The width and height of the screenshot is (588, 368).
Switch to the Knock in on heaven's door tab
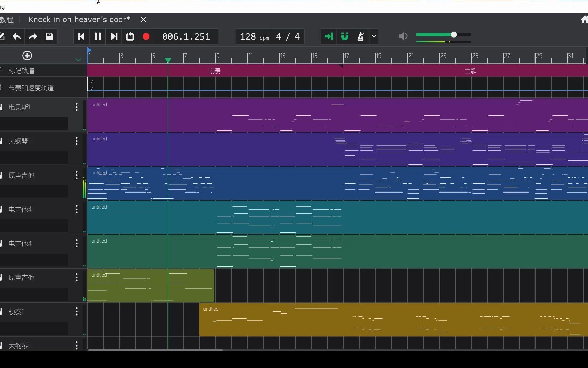pos(79,20)
